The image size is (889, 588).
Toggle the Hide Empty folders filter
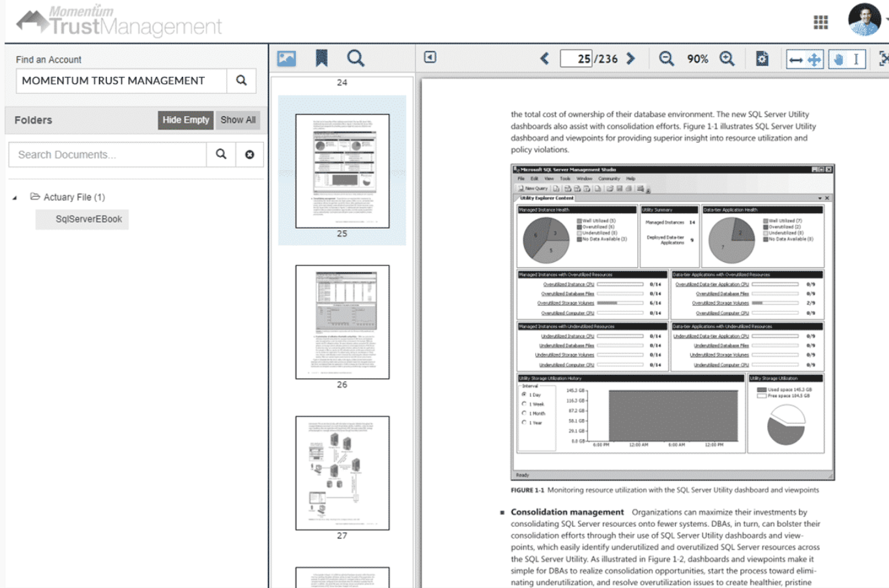click(x=186, y=120)
